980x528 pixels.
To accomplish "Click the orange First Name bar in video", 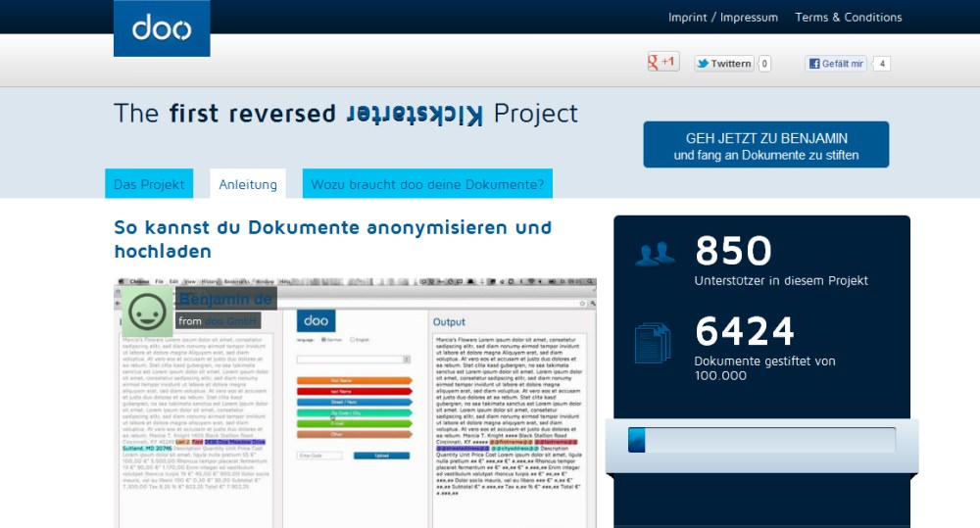I will tap(354, 380).
